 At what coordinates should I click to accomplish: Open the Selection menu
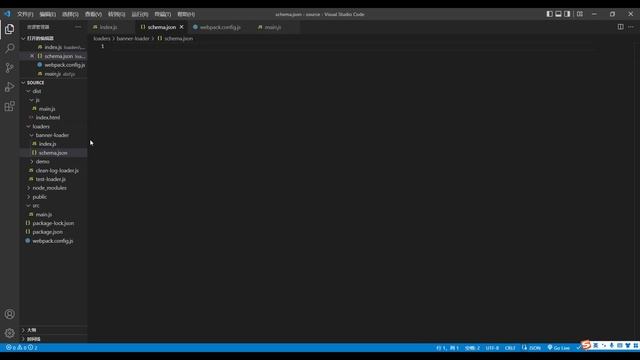coord(70,14)
